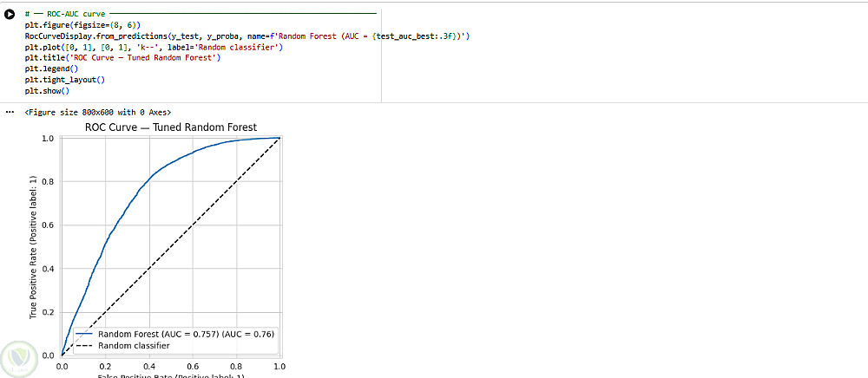Click the plt.show() line

47,91
